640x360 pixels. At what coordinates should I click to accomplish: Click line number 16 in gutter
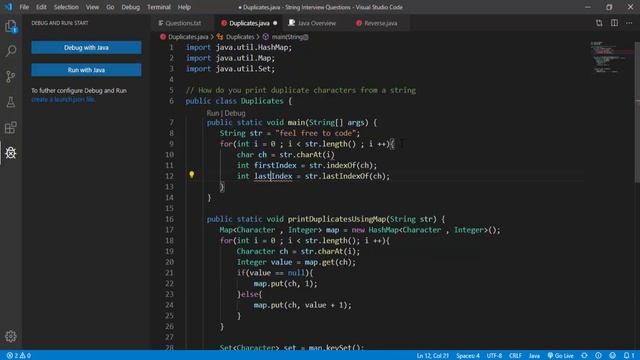[169, 219]
